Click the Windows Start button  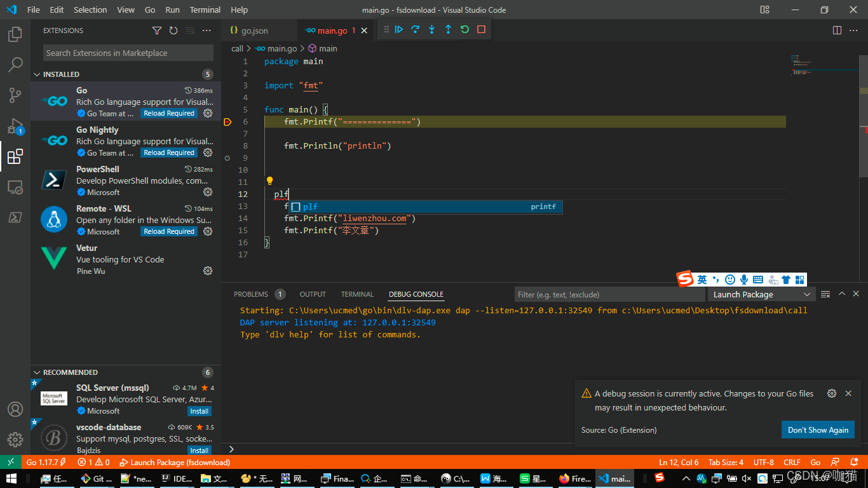point(12,478)
